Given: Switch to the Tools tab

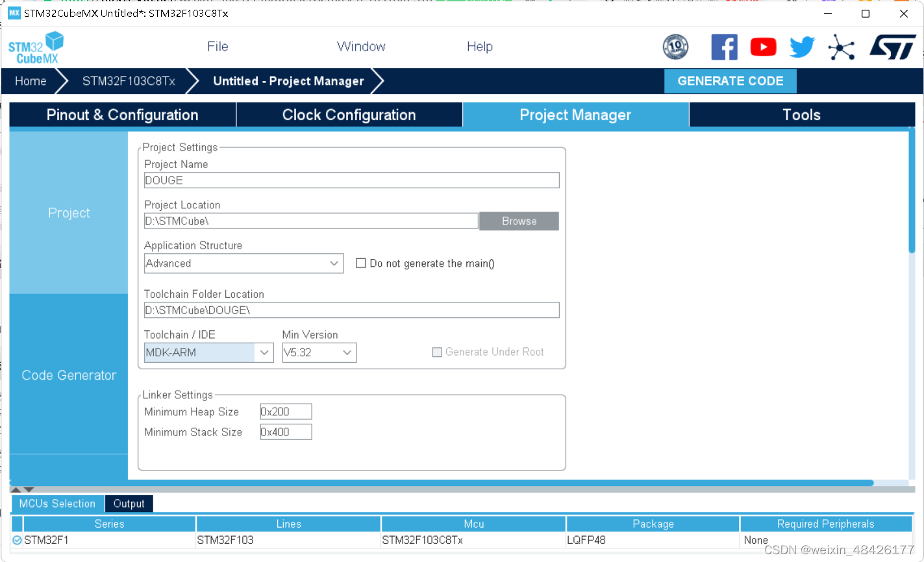Looking at the screenshot, I should click(x=802, y=115).
